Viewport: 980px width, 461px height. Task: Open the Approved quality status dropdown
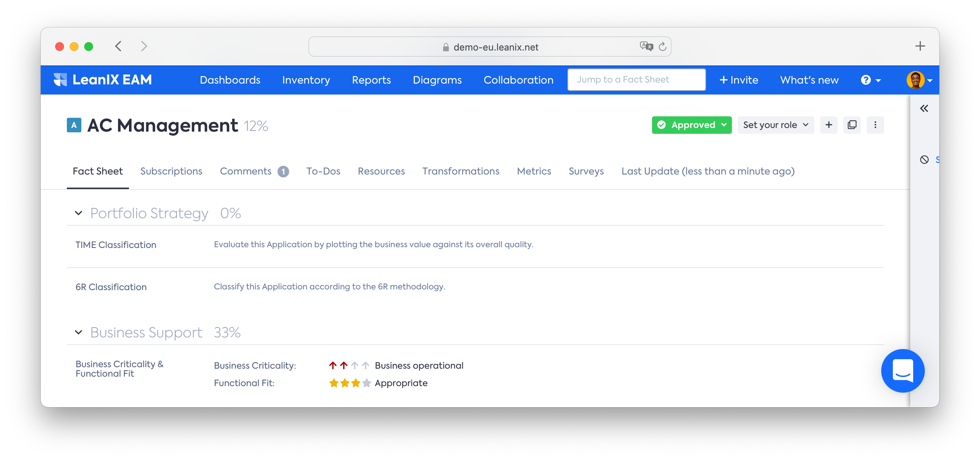(x=691, y=125)
